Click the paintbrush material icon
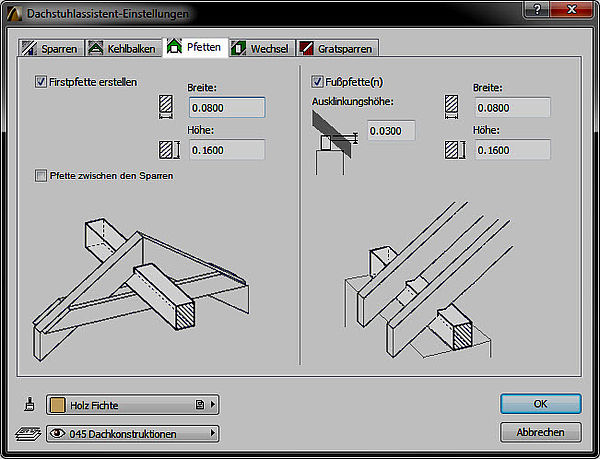This screenshot has width=600, height=459. 30,405
